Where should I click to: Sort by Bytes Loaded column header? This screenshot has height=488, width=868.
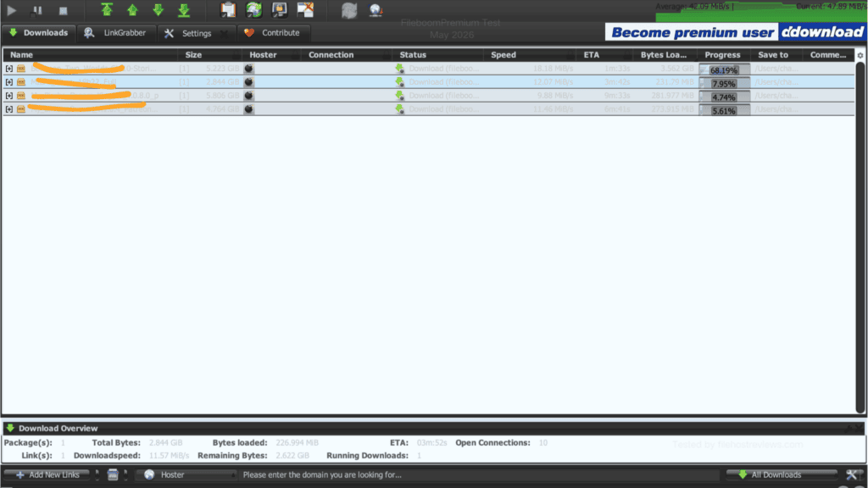[665, 55]
